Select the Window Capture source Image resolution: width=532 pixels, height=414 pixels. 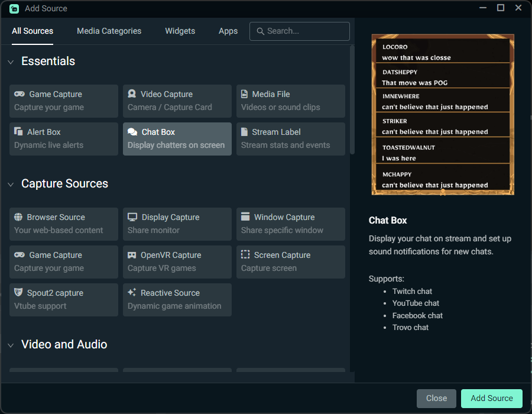[x=290, y=224]
